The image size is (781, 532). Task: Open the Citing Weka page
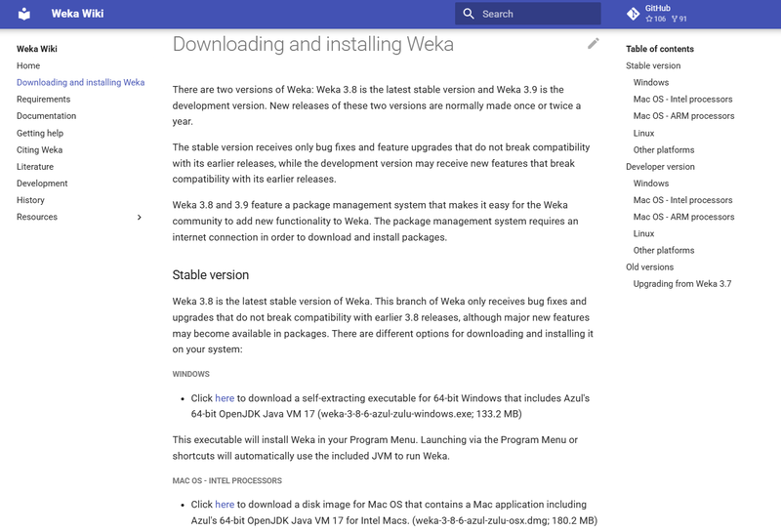click(x=39, y=150)
